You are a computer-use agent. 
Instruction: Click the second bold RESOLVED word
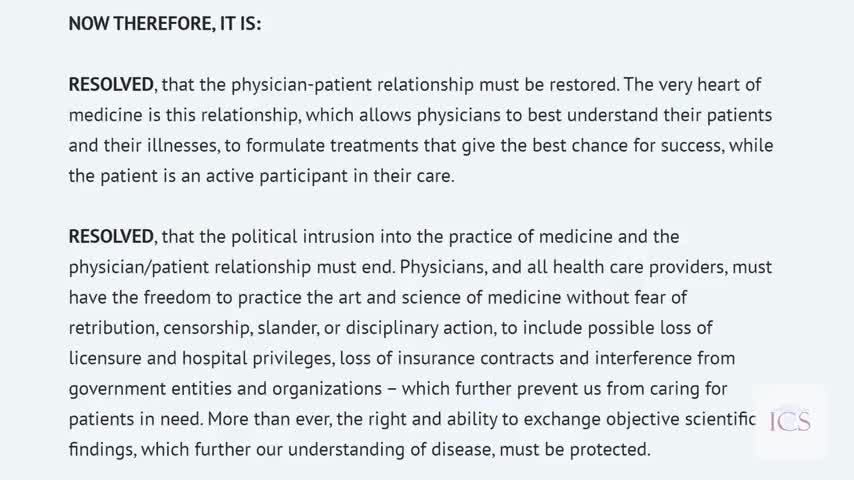(111, 237)
